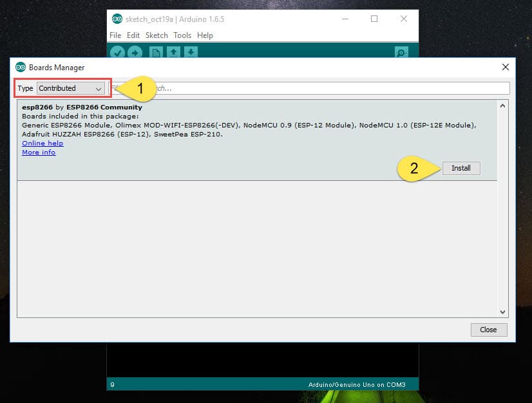Open the Help menu

205,35
